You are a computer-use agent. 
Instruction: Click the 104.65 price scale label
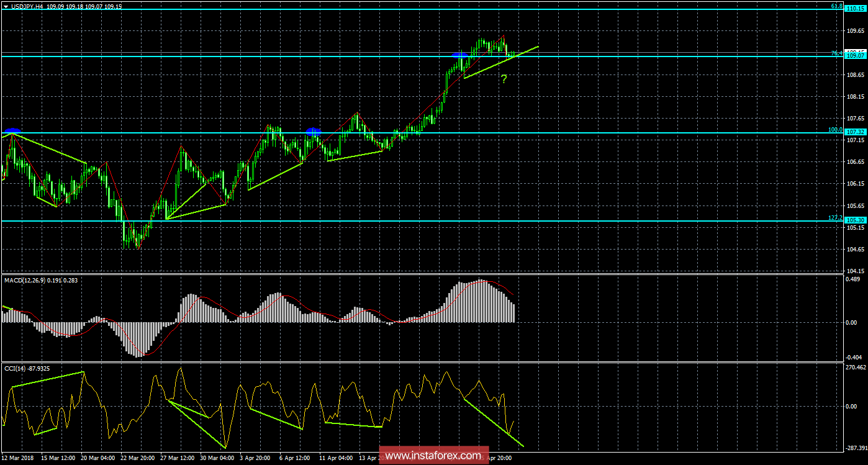click(857, 250)
